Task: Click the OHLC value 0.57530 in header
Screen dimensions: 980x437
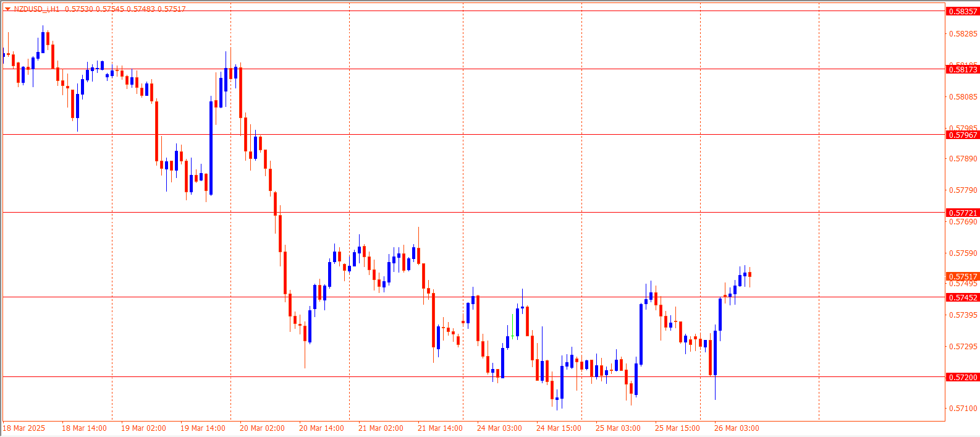Action: 79,9
